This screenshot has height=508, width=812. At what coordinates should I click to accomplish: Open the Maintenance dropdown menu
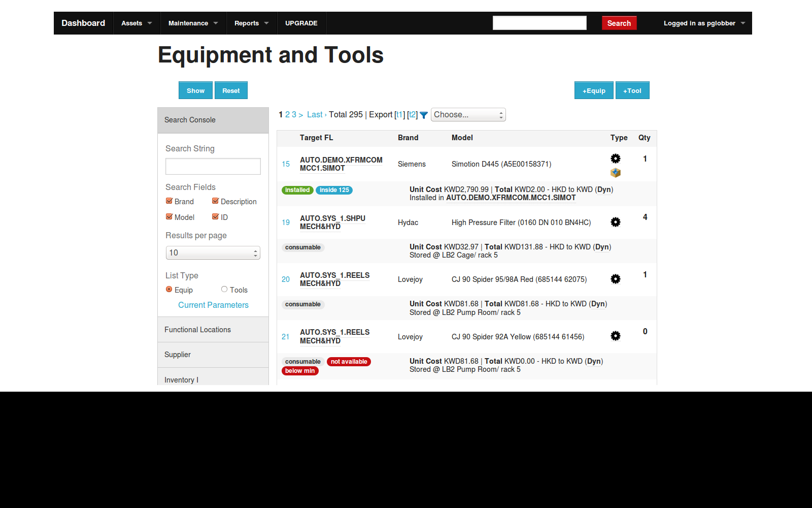pyautogui.click(x=193, y=23)
